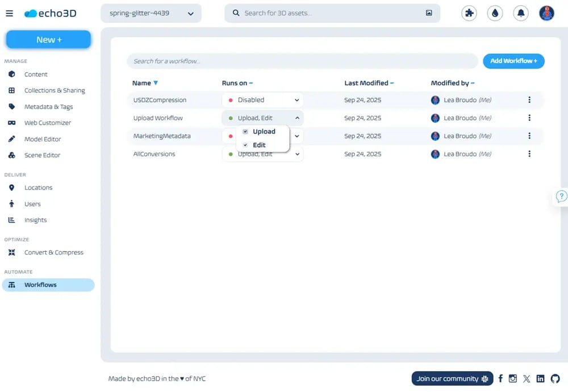Open the plugins puzzle-piece icon
Image resolution: width=568 pixels, height=392 pixels.
[469, 12]
